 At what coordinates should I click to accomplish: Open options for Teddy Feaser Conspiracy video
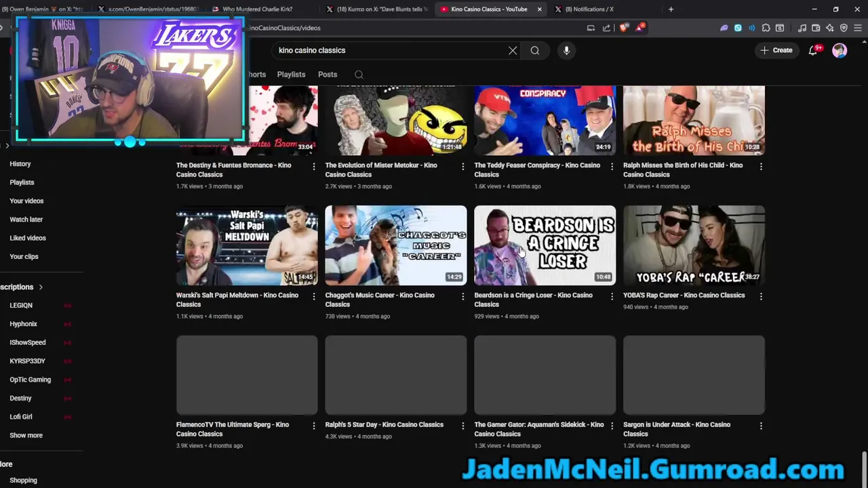(x=612, y=166)
